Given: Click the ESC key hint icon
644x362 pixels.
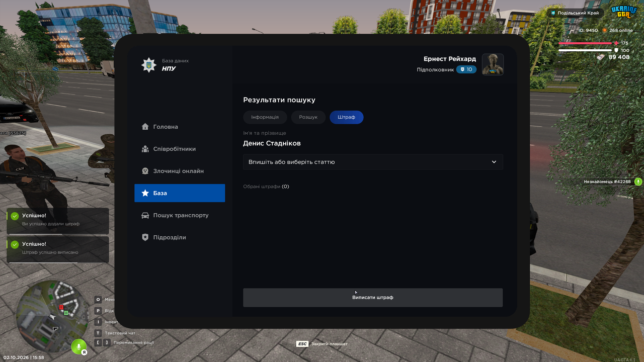Looking at the screenshot, I should tap(302, 344).
